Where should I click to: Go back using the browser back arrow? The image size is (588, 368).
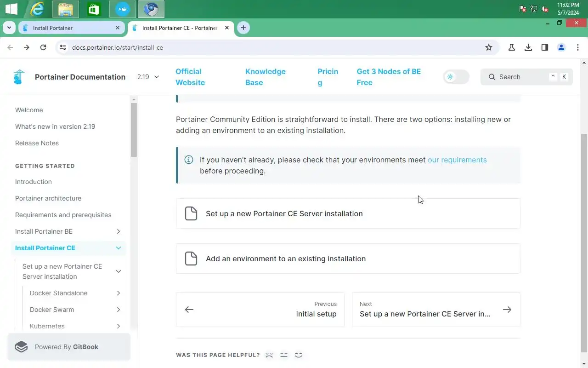10,47
